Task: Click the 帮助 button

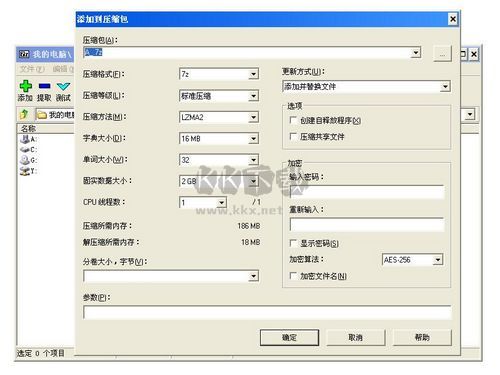Action: pyautogui.click(x=422, y=338)
